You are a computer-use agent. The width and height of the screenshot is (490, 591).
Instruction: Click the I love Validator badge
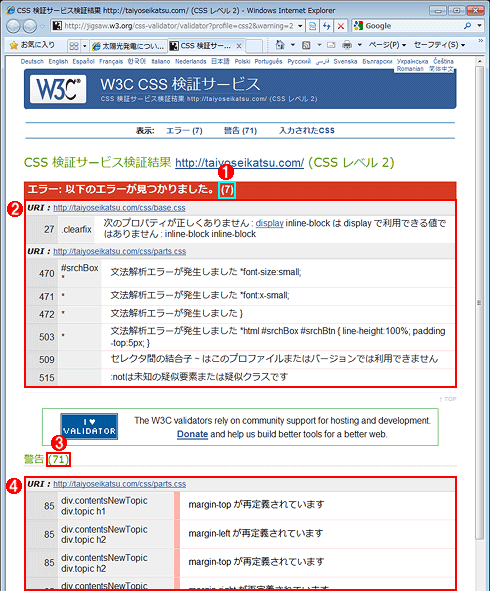(x=89, y=427)
